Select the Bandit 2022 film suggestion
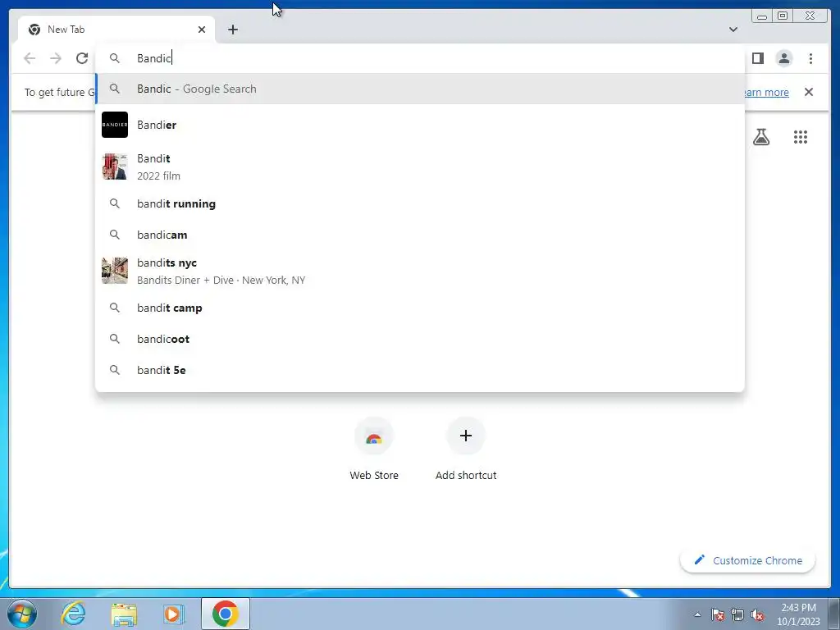The image size is (840, 630). point(420,167)
